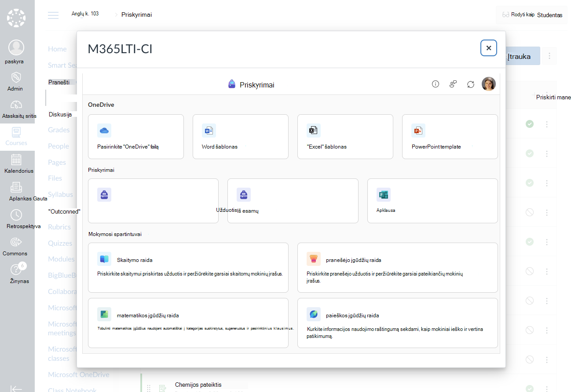Open Pages in course menu
Viewport: 571px width, 392px height.
pos(57,163)
